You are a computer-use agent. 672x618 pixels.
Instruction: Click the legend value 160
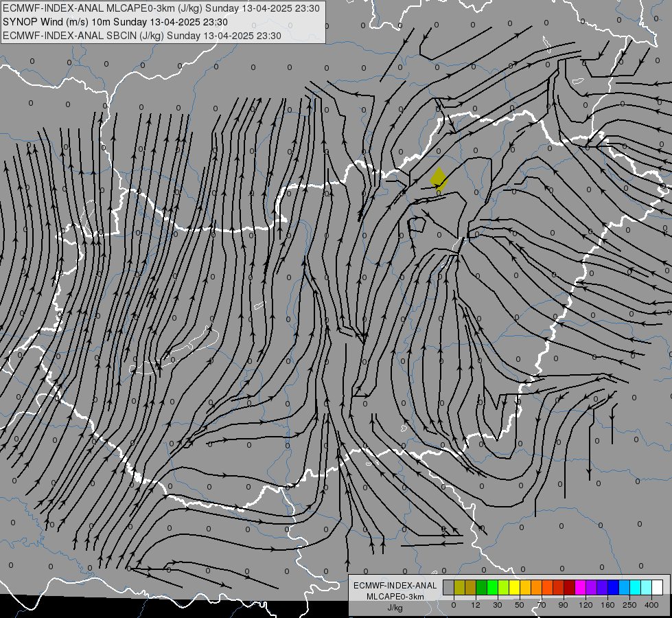[x=607, y=605]
